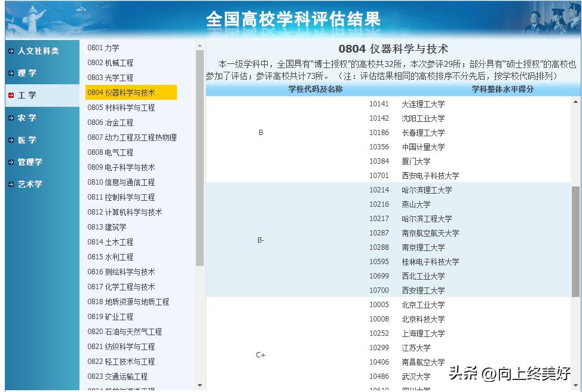Click the arrow icon beside 农学
582x392 pixels.
[10, 117]
